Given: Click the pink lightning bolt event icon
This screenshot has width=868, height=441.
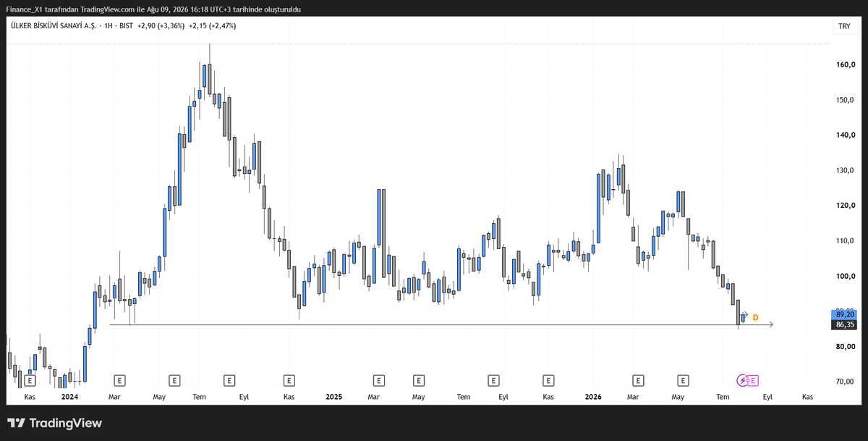Looking at the screenshot, I should coord(742,380).
